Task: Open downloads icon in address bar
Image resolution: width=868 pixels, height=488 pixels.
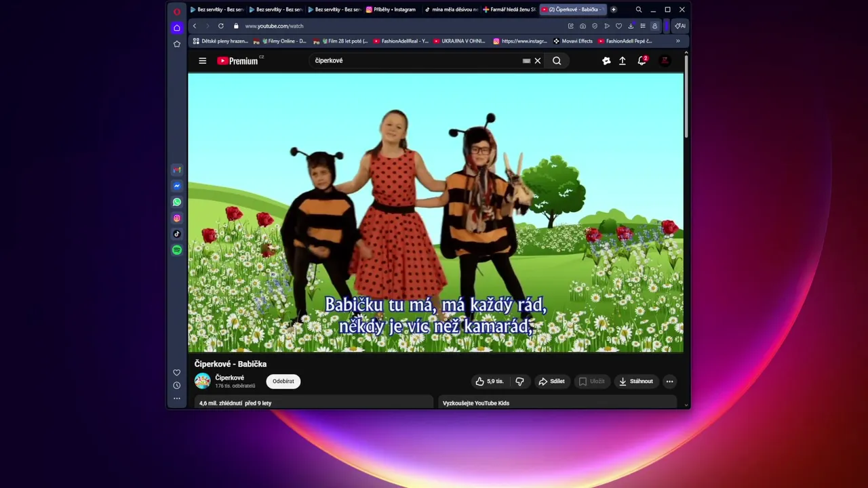Action: point(631,26)
